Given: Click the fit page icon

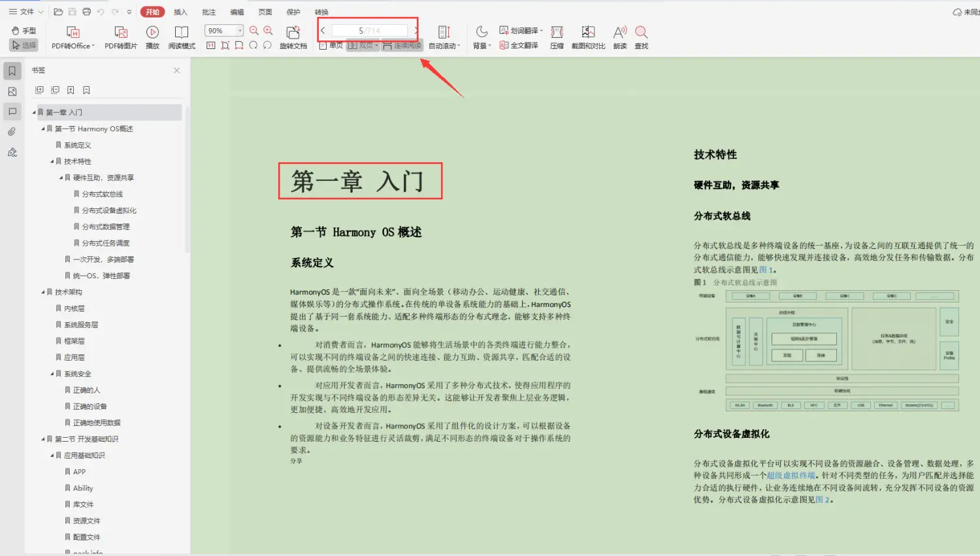Looking at the screenshot, I should tap(225, 45).
